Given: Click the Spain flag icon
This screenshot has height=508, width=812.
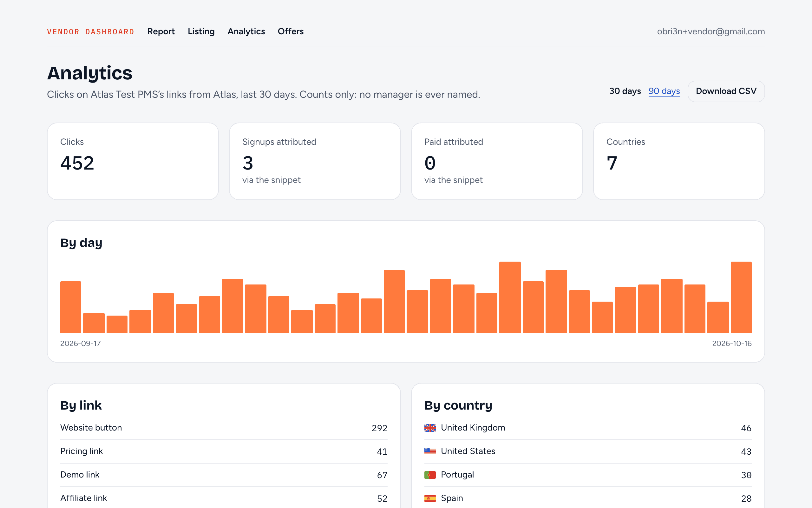Looking at the screenshot, I should tap(430, 498).
